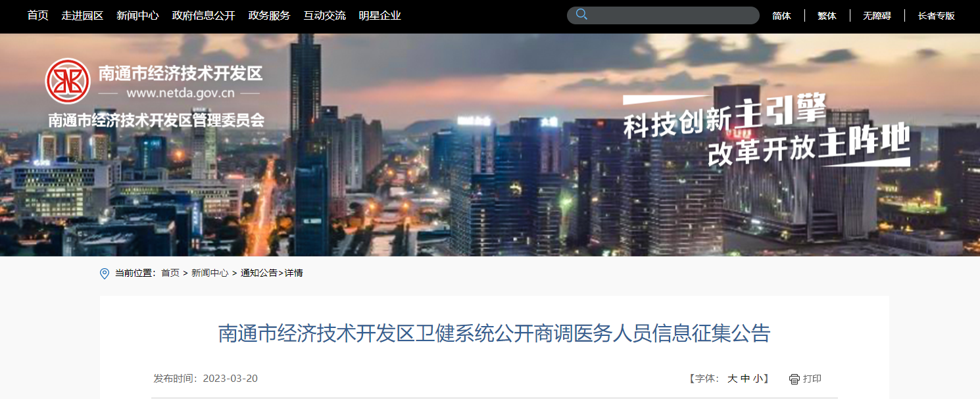Image resolution: width=980 pixels, height=399 pixels.
Task: Select small font size 小
Action: point(758,379)
